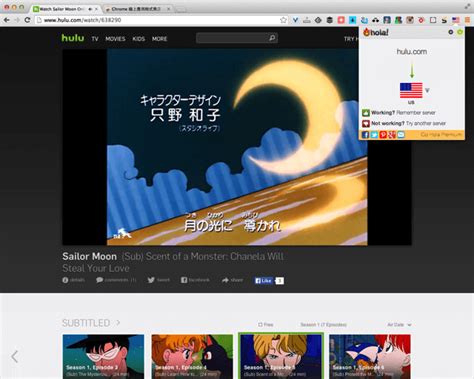
Task: Expand the SUBTITLED section chevron
Action: tap(118, 323)
